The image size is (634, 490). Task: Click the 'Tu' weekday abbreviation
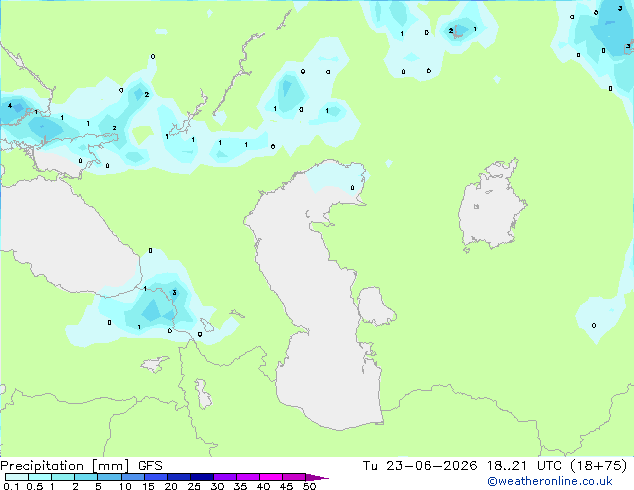point(370,466)
